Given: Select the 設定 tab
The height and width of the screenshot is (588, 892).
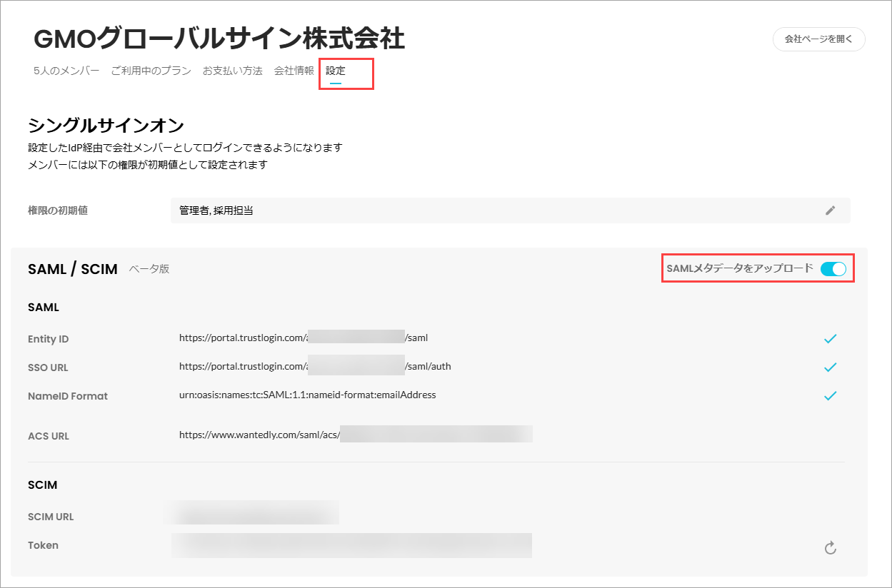Looking at the screenshot, I should [336, 71].
